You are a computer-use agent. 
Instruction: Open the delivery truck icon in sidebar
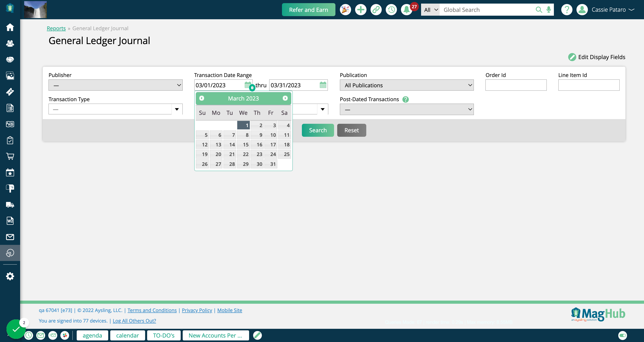click(10, 205)
